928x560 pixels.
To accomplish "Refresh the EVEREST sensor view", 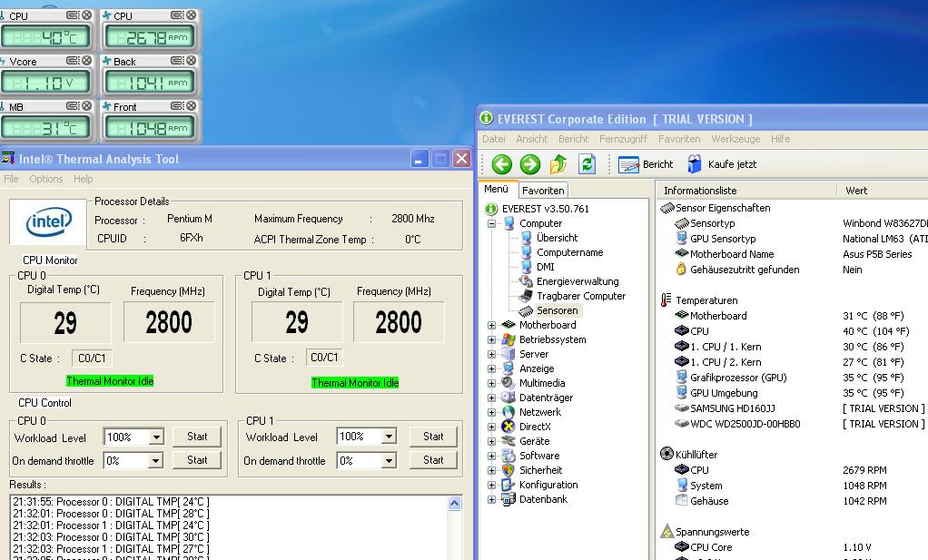I will 587,164.
